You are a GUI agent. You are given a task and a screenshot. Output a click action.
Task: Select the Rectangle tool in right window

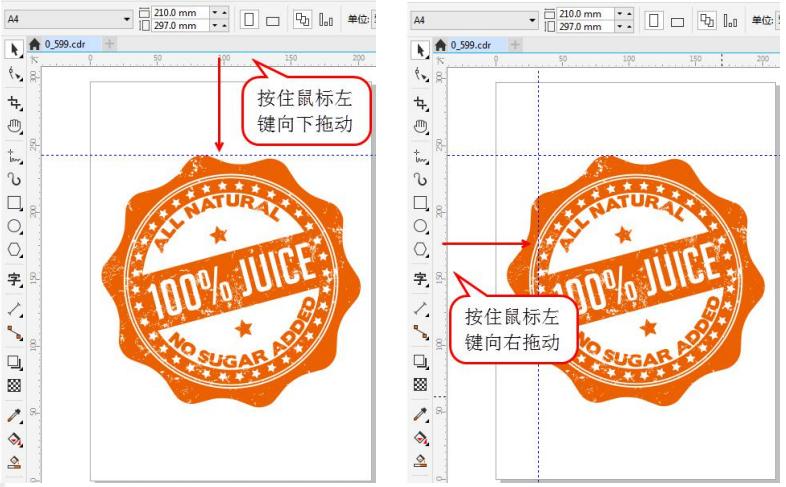click(x=421, y=203)
